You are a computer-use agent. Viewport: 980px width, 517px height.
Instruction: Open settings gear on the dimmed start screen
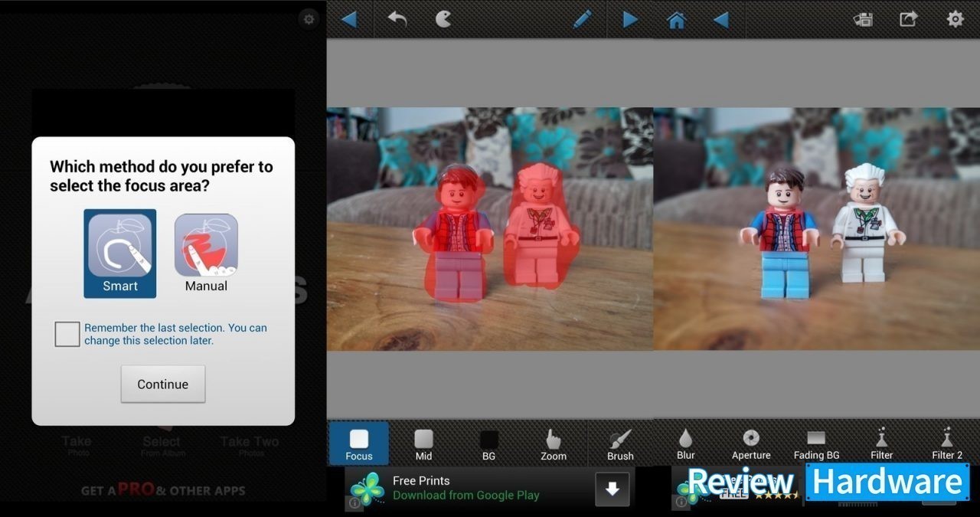(x=309, y=19)
